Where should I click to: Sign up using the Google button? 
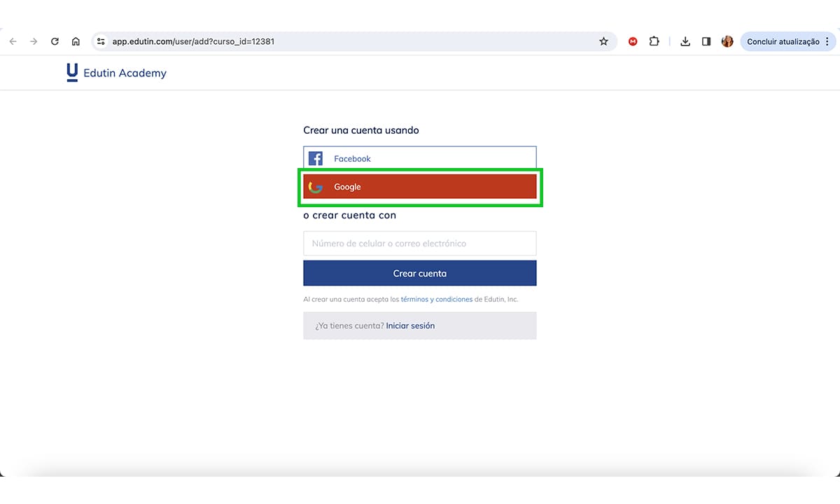pos(420,187)
